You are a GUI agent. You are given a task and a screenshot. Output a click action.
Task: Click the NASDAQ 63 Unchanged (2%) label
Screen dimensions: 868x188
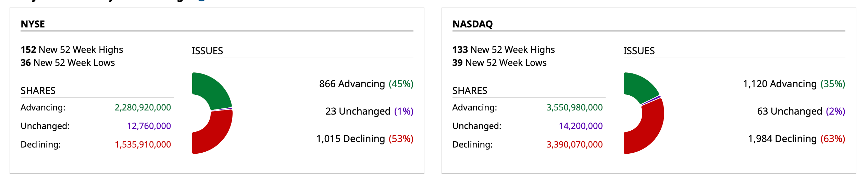click(x=801, y=111)
